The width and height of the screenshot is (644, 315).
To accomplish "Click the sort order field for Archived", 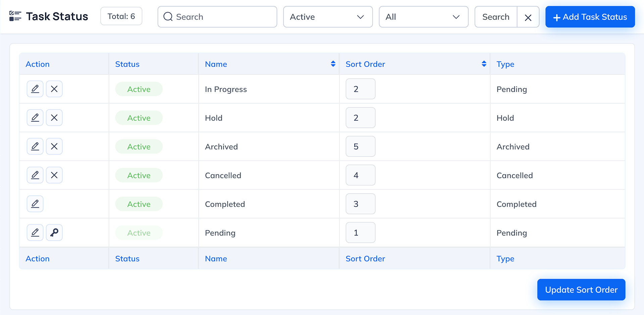I will (360, 147).
